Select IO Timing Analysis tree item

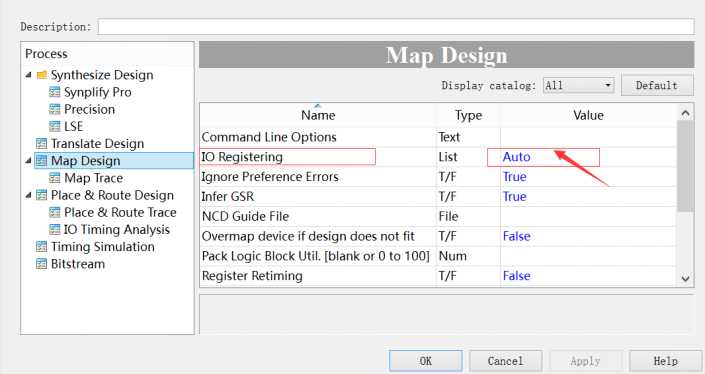117,229
